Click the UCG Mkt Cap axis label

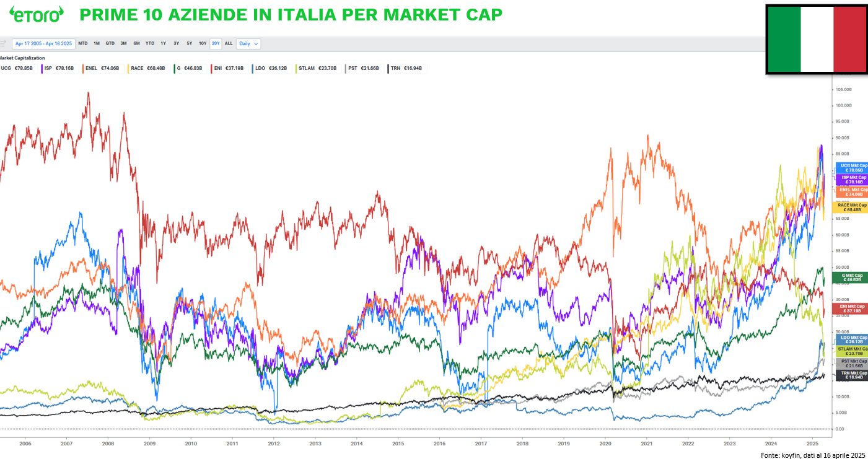[852, 168]
